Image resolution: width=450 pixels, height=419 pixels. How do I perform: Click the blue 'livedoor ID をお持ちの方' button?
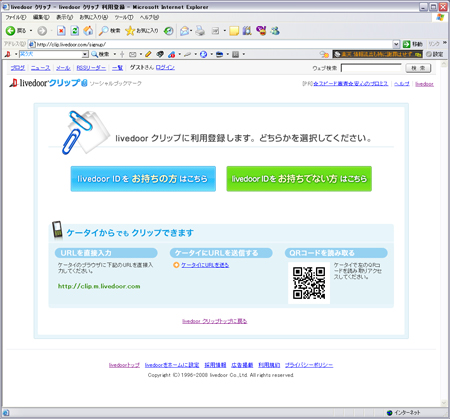[143, 179]
